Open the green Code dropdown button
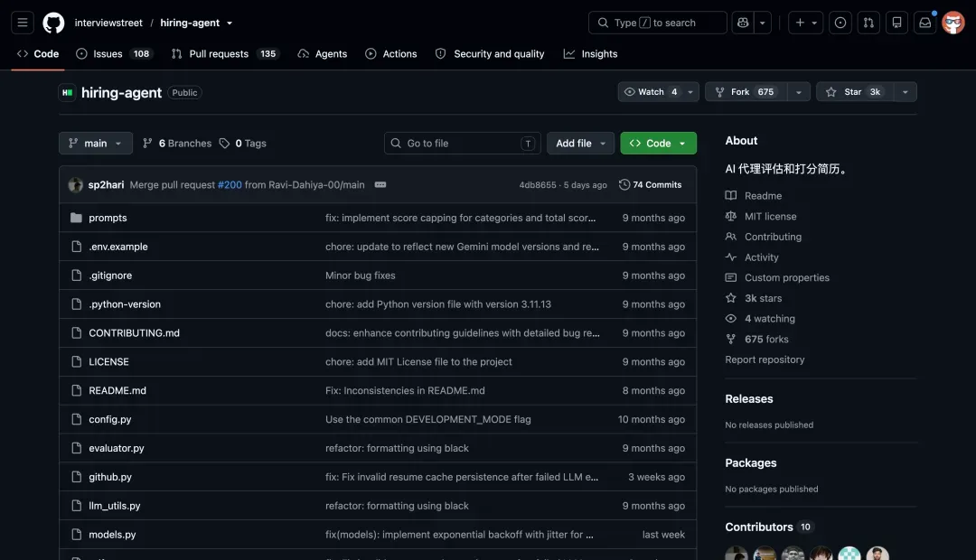 658,143
